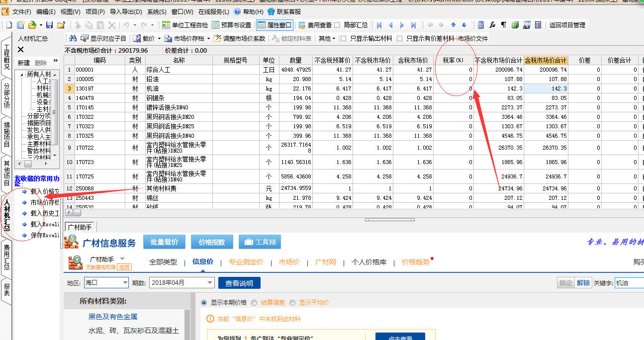Viewport: 644px width, 340px height.
Task: Select 黑色及有色金属 material category
Action: click(x=113, y=317)
